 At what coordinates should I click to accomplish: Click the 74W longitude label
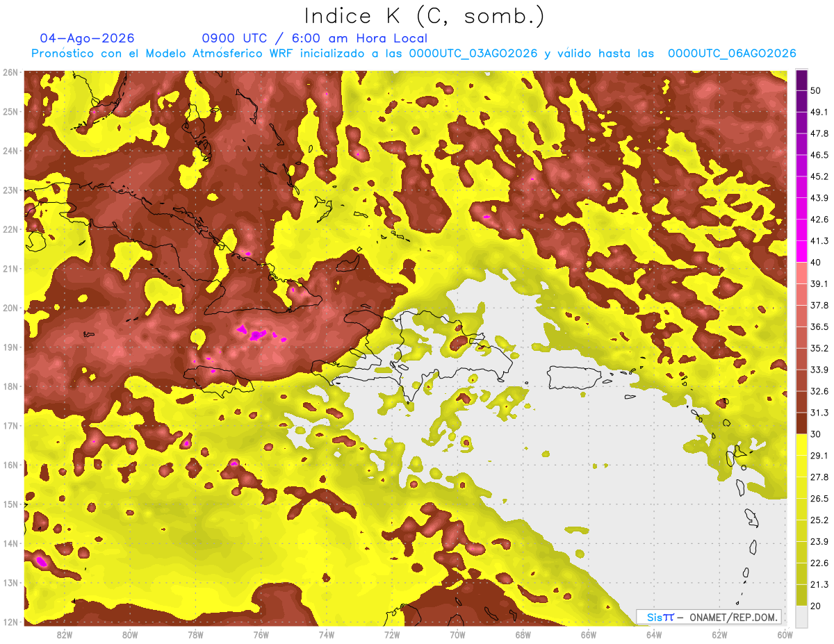[x=327, y=635]
